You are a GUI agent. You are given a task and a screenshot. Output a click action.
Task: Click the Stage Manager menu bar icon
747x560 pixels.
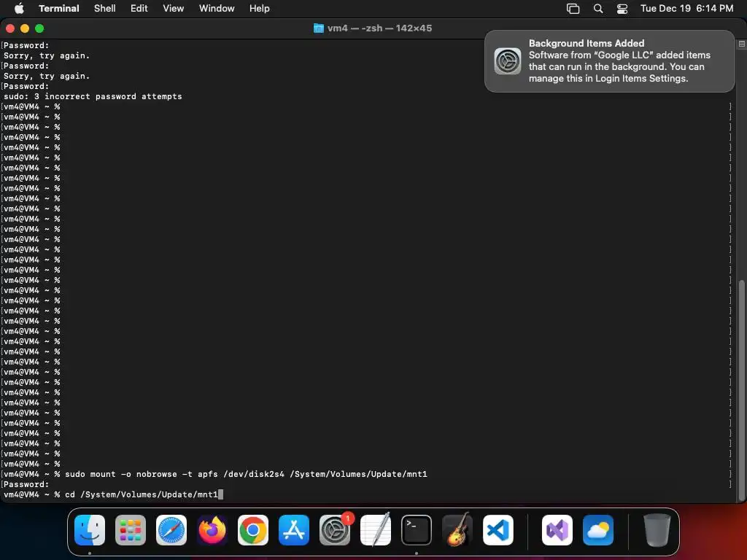(573, 8)
